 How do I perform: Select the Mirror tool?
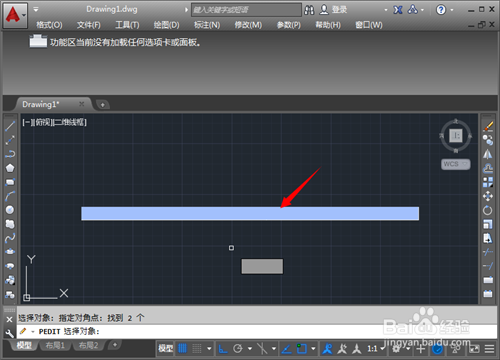488,154
